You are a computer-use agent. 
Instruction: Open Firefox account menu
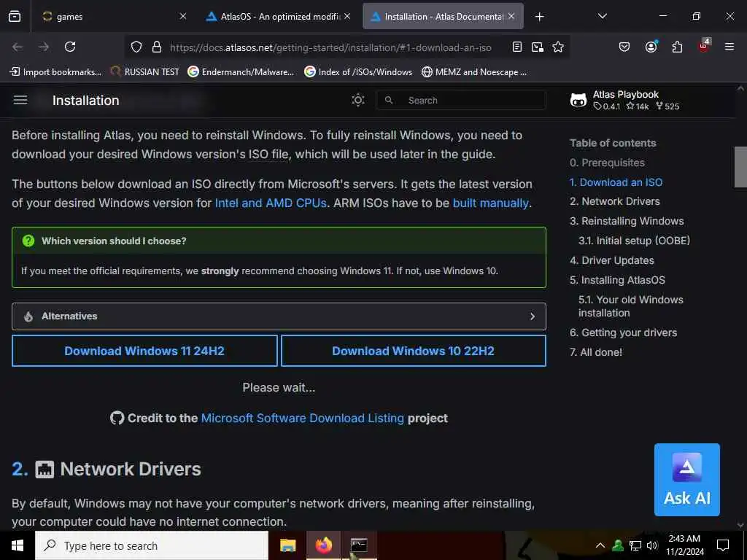pyautogui.click(x=651, y=47)
